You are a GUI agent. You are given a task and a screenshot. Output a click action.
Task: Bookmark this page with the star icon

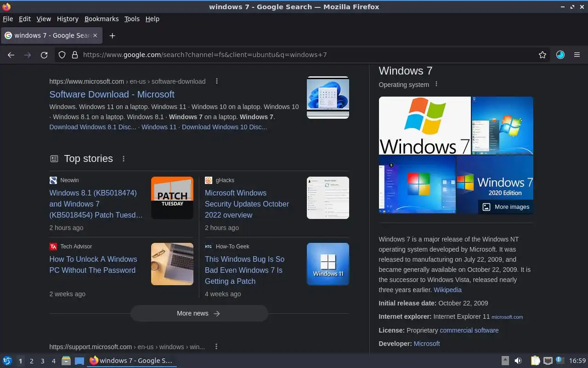[543, 55]
